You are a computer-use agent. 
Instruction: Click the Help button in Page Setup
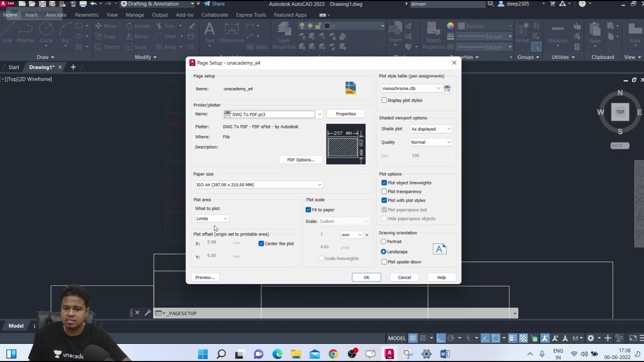441,278
